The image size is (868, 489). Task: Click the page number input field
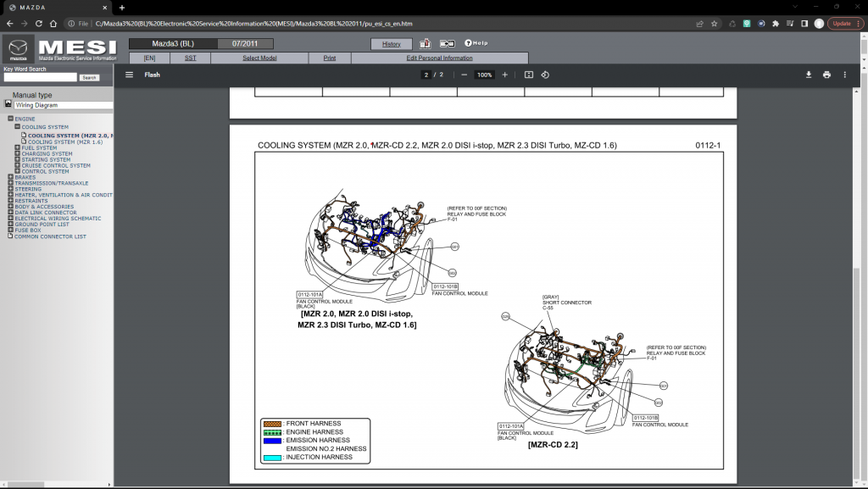point(426,75)
